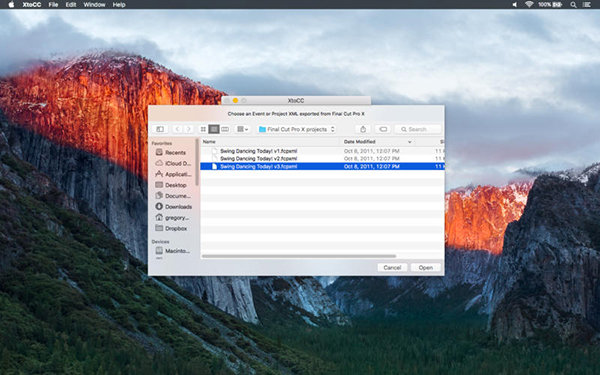Switch to icon view mode
600x375 pixels.
point(203,129)
